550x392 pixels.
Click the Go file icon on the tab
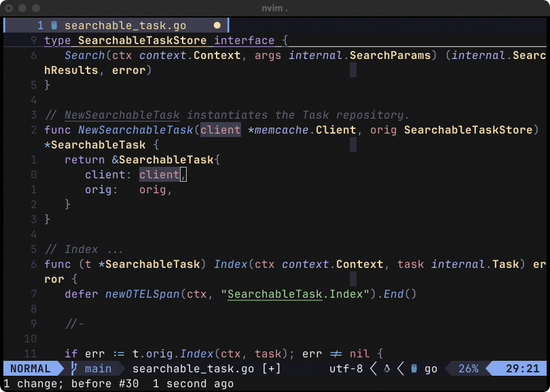(54, 24)
